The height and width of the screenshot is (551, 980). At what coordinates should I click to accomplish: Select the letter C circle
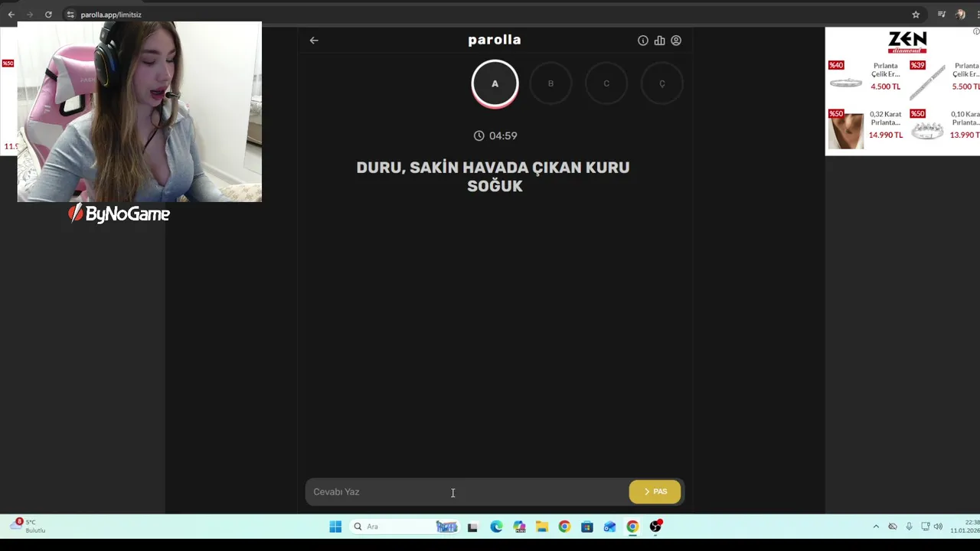(x=606, y=83)
